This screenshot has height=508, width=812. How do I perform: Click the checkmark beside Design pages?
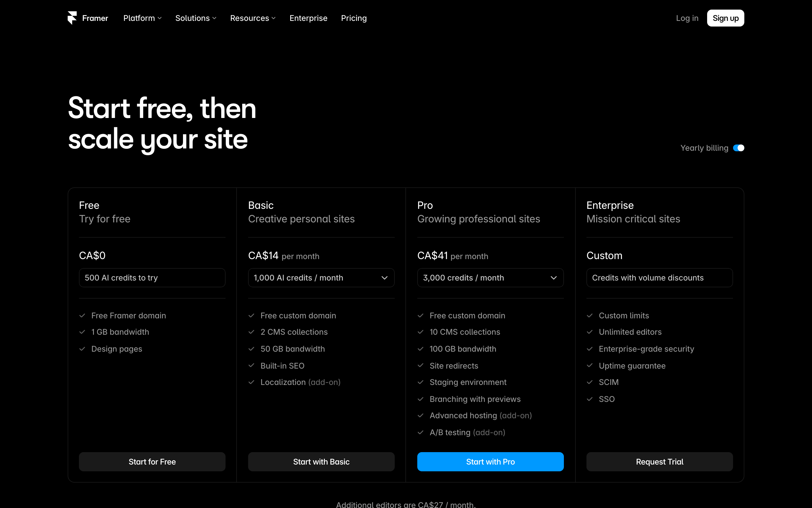click(x=82, y=349)
